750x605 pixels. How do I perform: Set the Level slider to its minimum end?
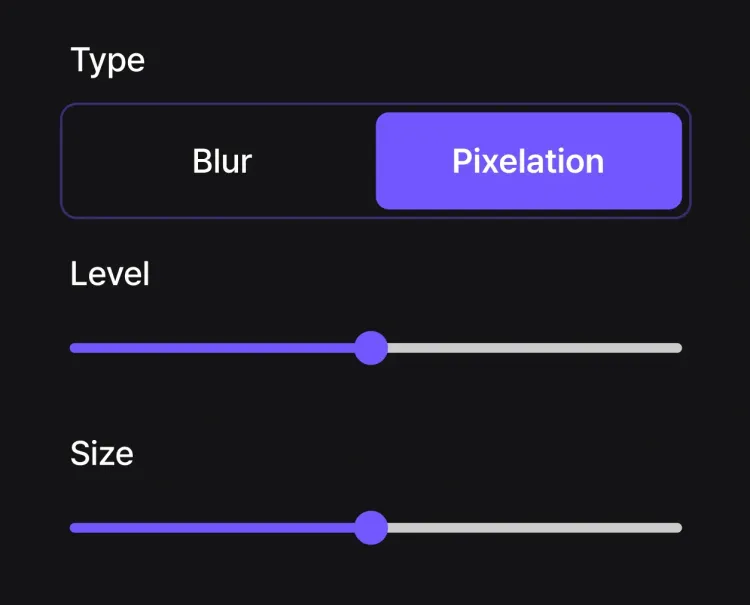click(73, 348)
